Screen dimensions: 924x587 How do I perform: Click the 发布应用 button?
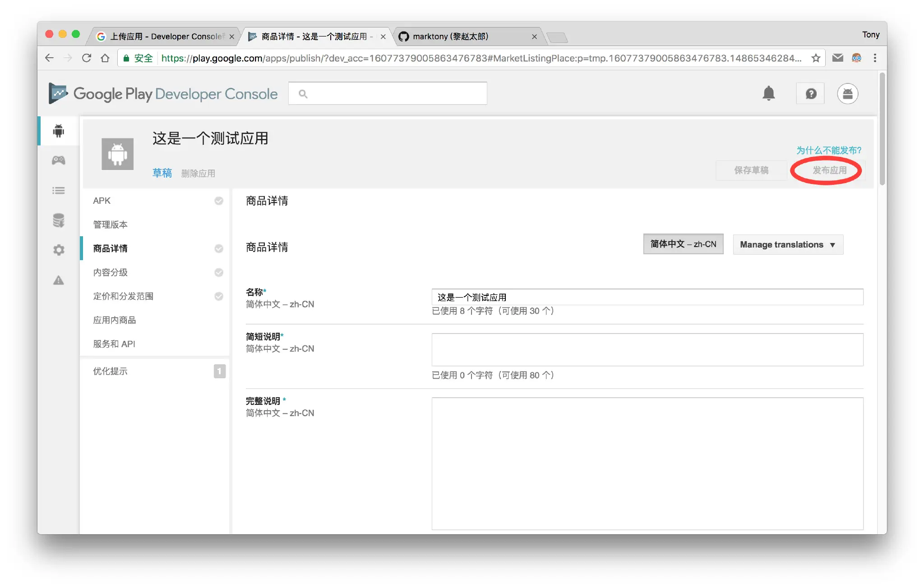(x=829, y=170)
